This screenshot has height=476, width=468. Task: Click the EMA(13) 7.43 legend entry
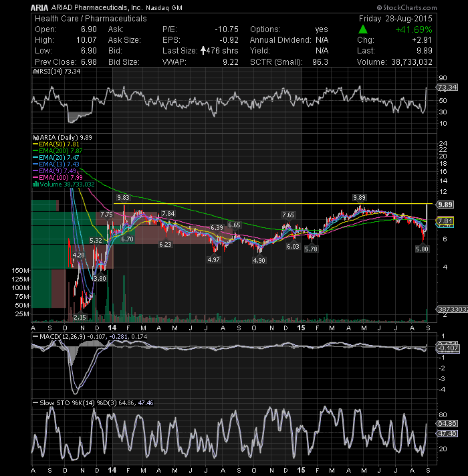click(59, 164)
